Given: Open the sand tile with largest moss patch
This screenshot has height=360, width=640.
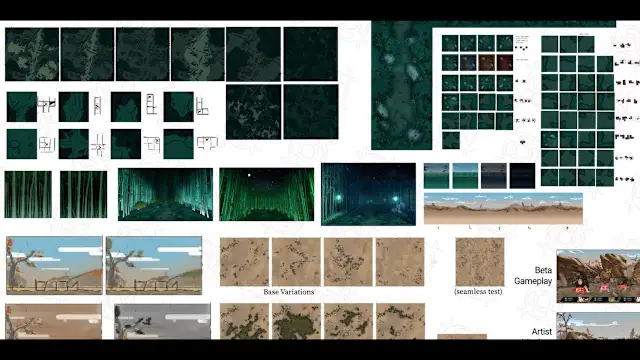Looking at the screenshot, I should 296,321.
